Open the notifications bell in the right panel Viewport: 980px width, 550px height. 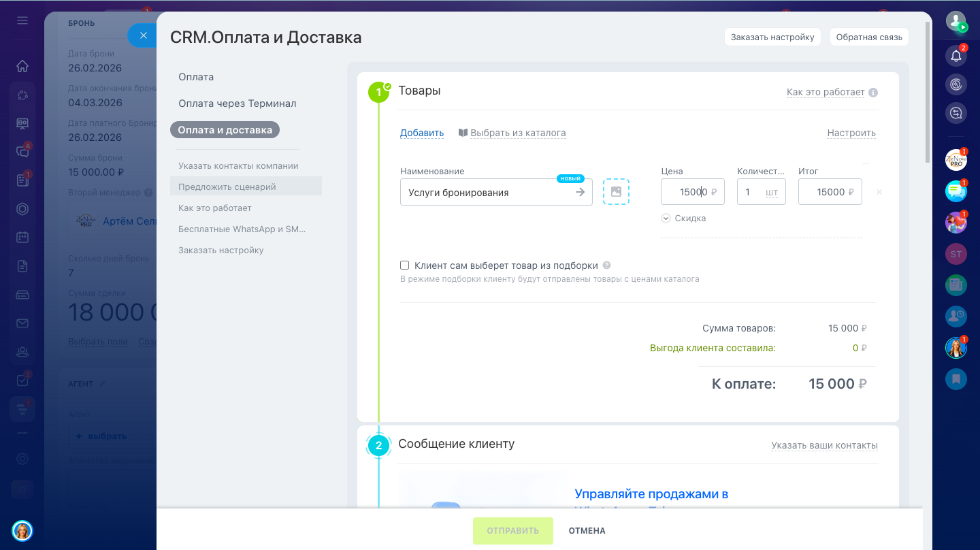click(x=956, y=56)
